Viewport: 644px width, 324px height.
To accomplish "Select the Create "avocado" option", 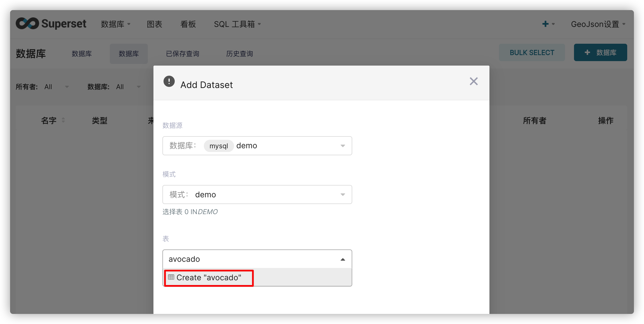I will 209,277.
